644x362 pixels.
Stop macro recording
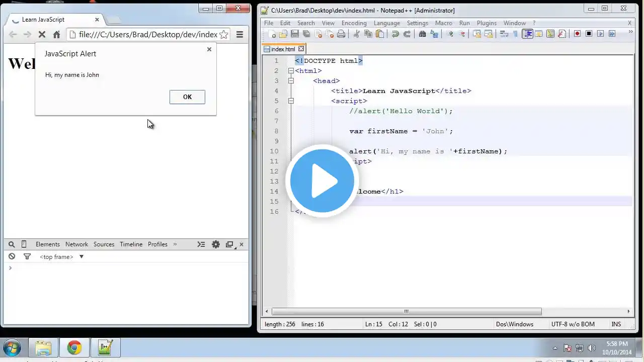pyautogui.click(x=589, y=34)
